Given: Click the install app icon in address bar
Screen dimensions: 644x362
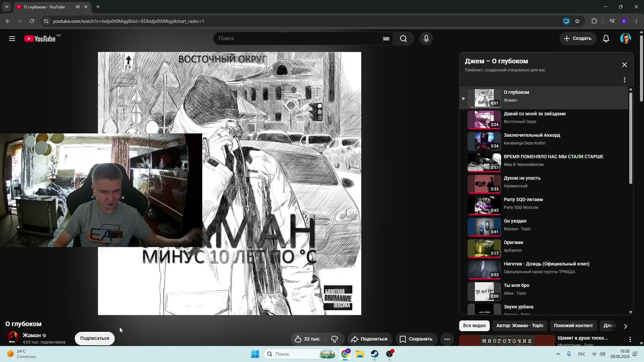Looking at the screenshot, I should pyautogui.click(x=567, y=21).
